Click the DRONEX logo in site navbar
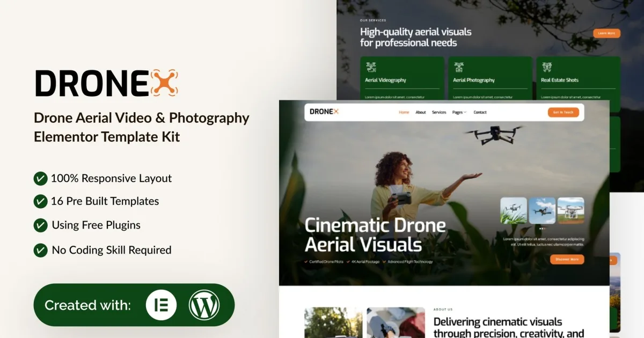644x338 pixels. coord(324,112)
